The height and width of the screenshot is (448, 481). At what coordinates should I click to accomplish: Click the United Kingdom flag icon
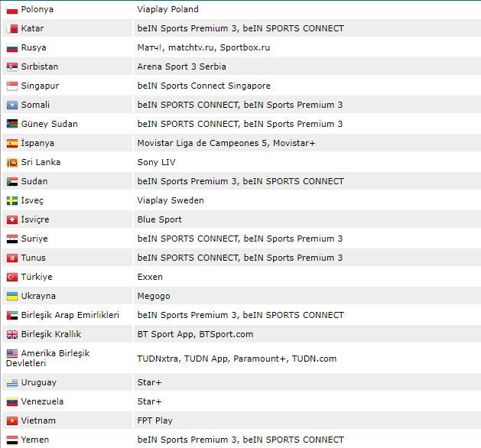[11, 334]
